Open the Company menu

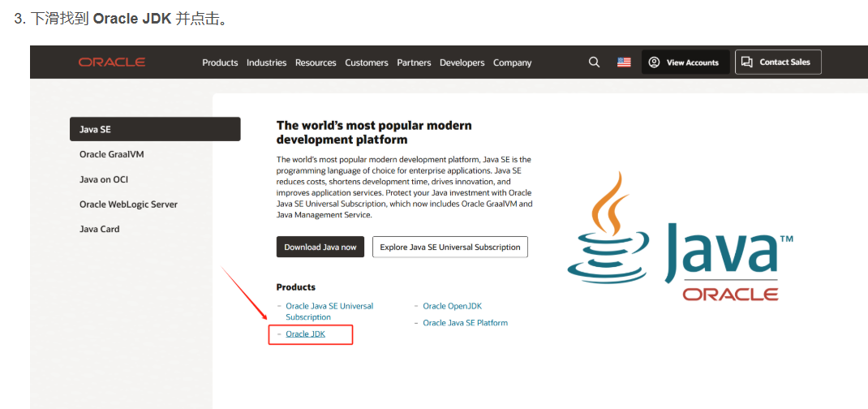pyautogui.click(x=512, y=62)
